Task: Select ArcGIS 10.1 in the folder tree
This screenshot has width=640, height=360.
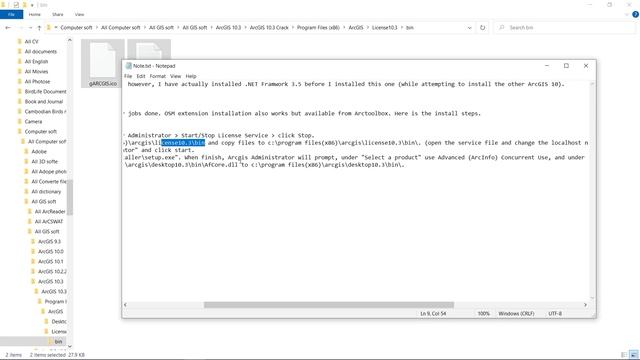Action: click(51, 262)
